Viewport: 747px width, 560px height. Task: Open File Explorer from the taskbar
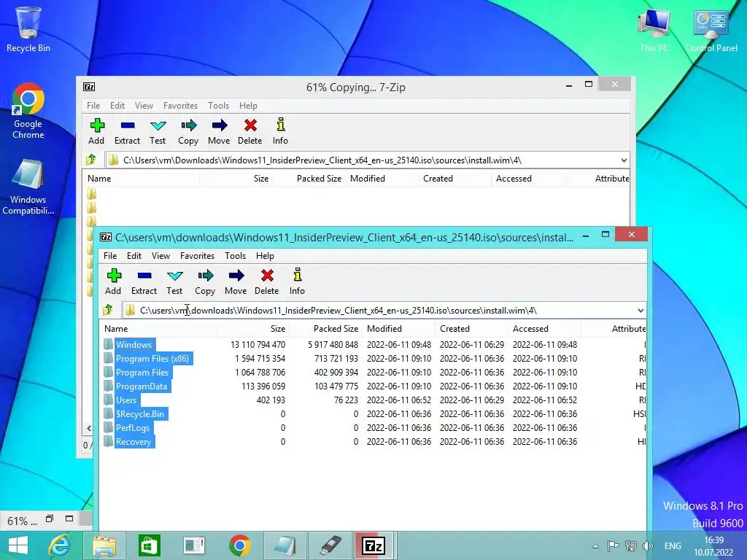[104, 545]
